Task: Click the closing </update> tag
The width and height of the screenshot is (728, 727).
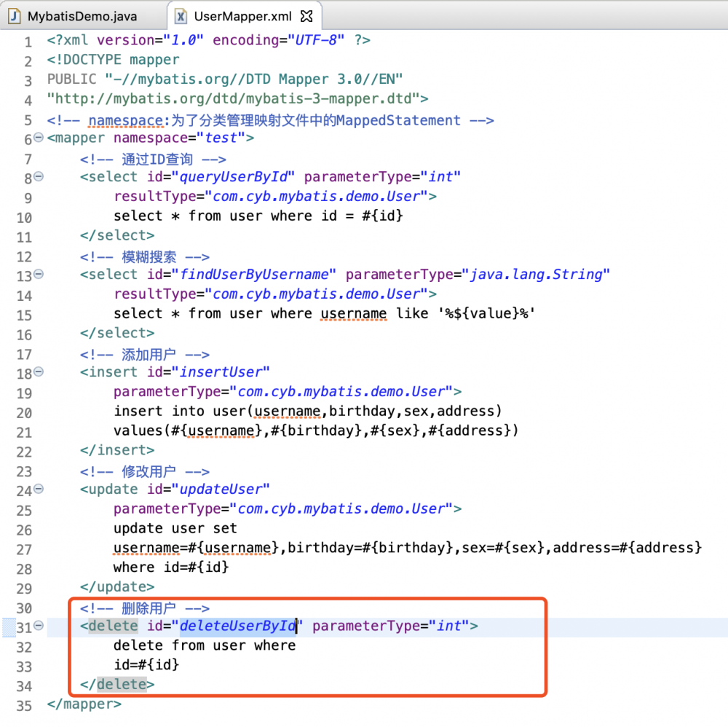Action: pyautogui.click(x=117, y=586)
